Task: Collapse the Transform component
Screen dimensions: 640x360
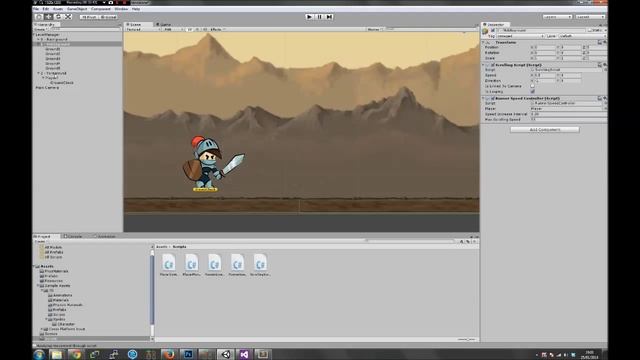Action: point(484,42)
